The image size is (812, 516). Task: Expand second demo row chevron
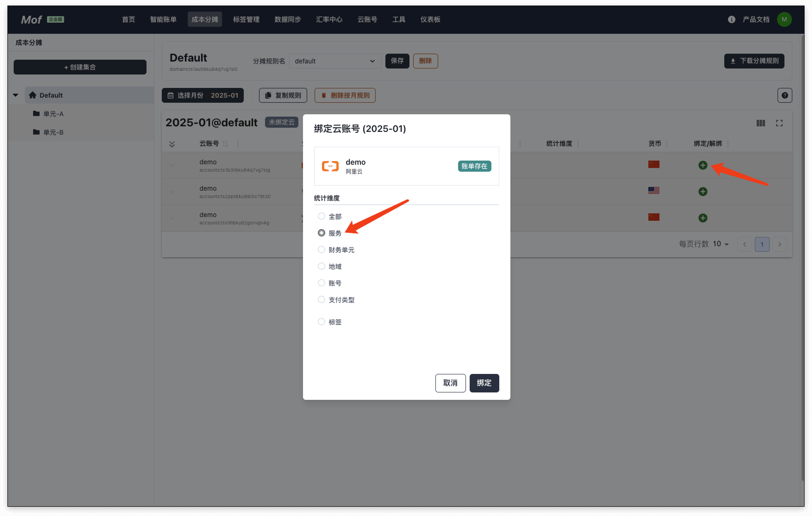172,191
